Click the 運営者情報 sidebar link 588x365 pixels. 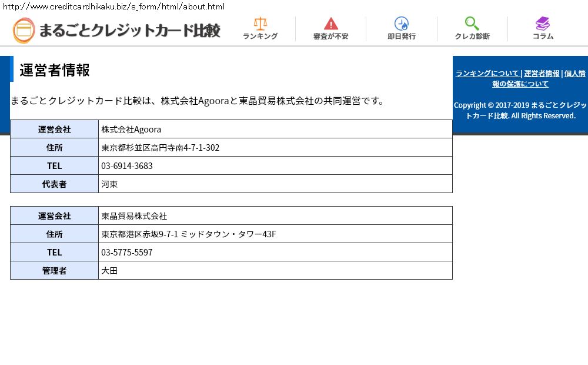[x=542, y=74]
